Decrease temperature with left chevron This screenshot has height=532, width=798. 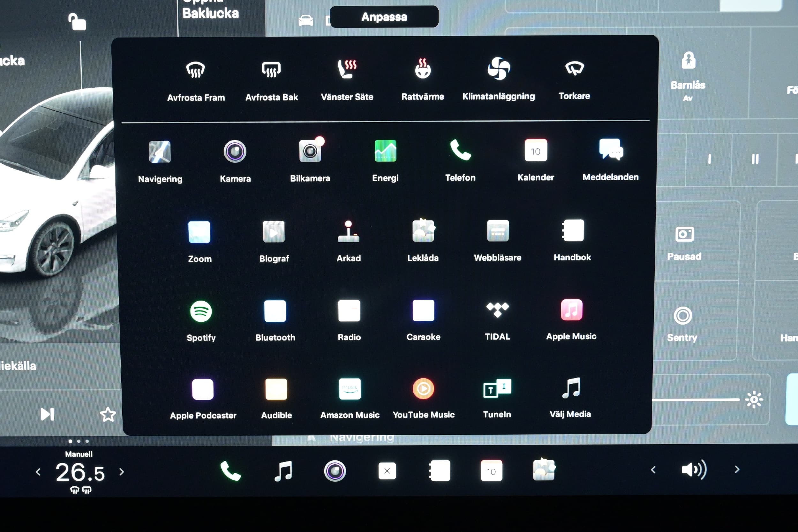(x=38, y=472)
